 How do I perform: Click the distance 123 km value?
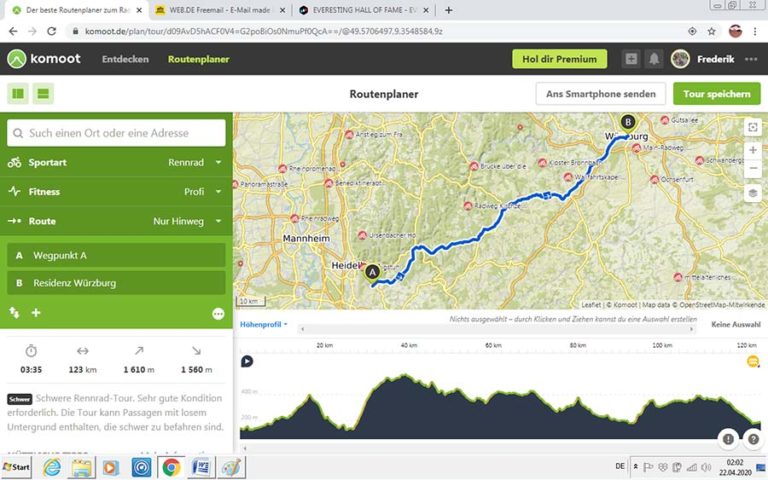click(82, 370)
